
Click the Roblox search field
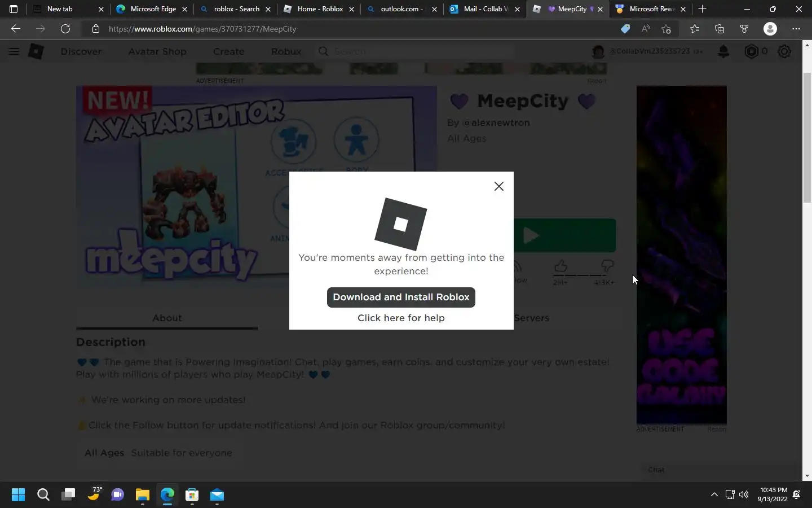pyautogui.click(x=416, y=51)
